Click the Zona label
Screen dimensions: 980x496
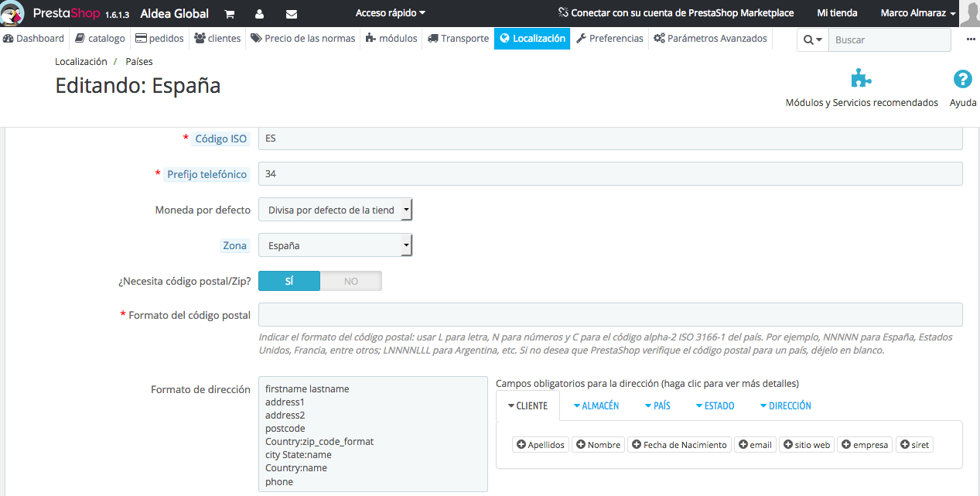coord(235,245)
